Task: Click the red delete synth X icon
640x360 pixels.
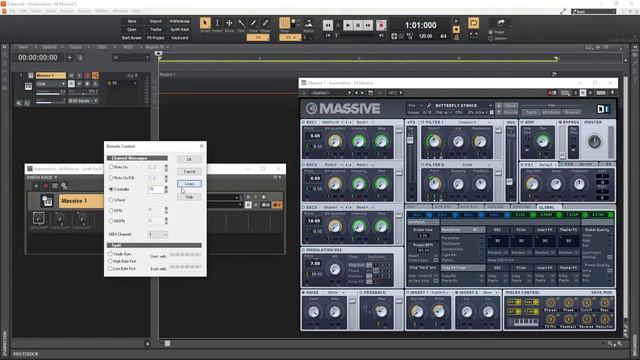Action: click(x=45, y=186)
